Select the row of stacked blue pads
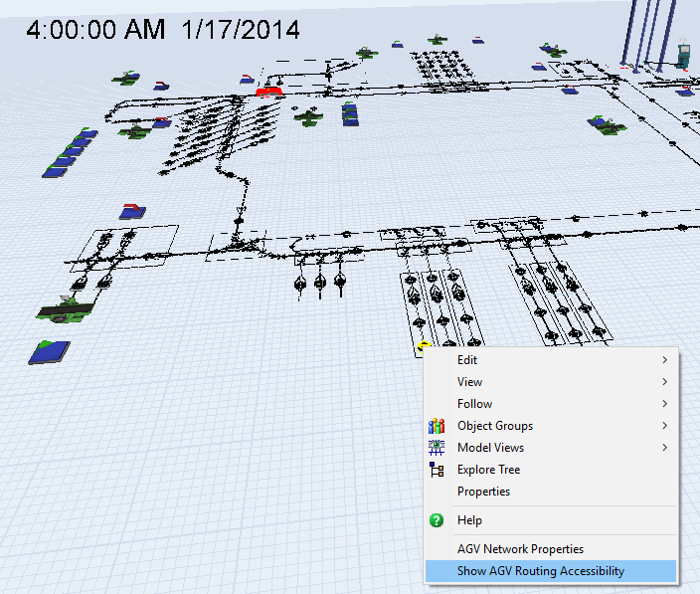700x594 pixels. pos(72,151)
